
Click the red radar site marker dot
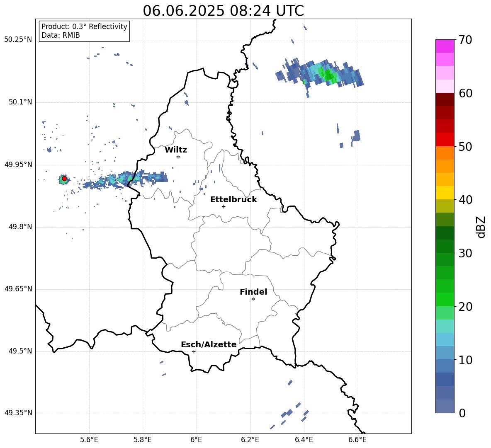pyautogui.click(x=64, y=179)
